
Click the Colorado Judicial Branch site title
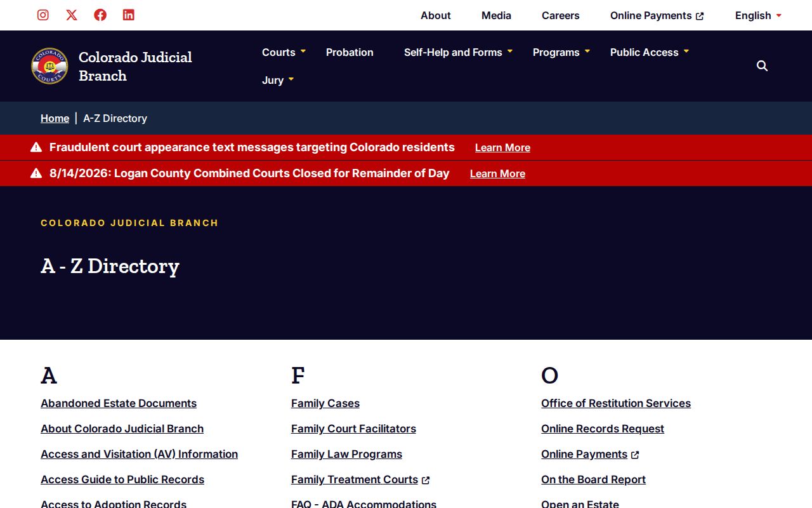(x=135, y=66)
